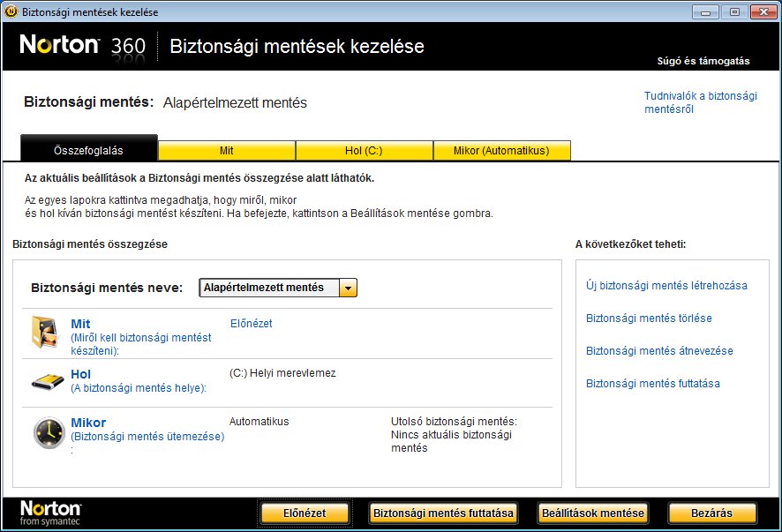
Task: Open the Mikor (Automatikus) tab
Action: (501, 151)
